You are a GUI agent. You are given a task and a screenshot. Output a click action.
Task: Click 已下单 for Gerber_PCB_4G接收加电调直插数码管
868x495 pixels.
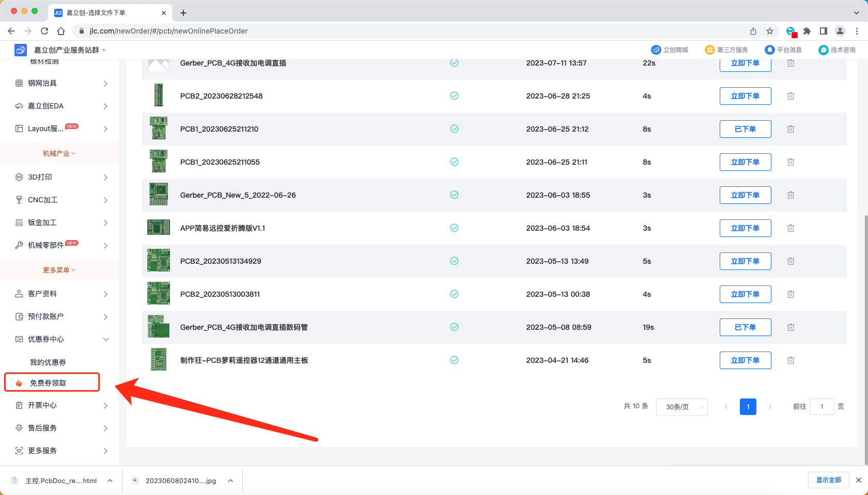point(745,327)
